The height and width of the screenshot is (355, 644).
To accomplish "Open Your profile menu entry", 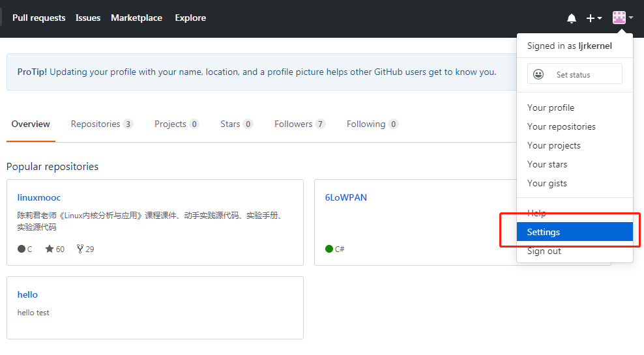I will tap(551, 107).
